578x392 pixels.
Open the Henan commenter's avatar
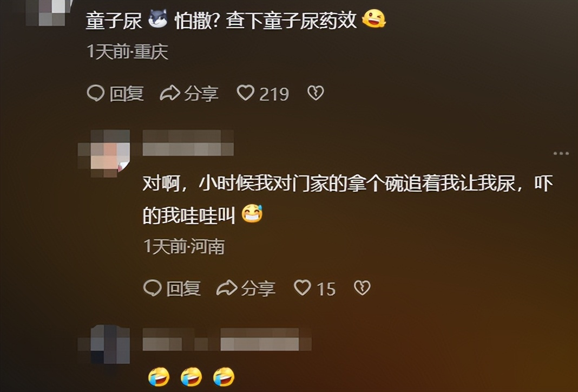point(104,153)
